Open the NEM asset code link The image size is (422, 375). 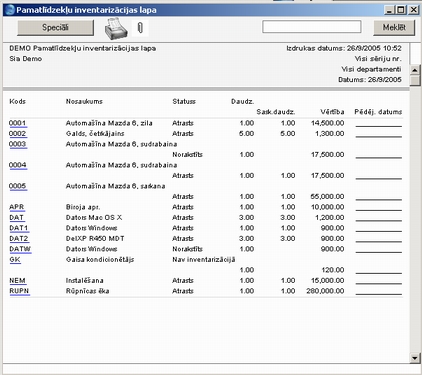(17, 281)
